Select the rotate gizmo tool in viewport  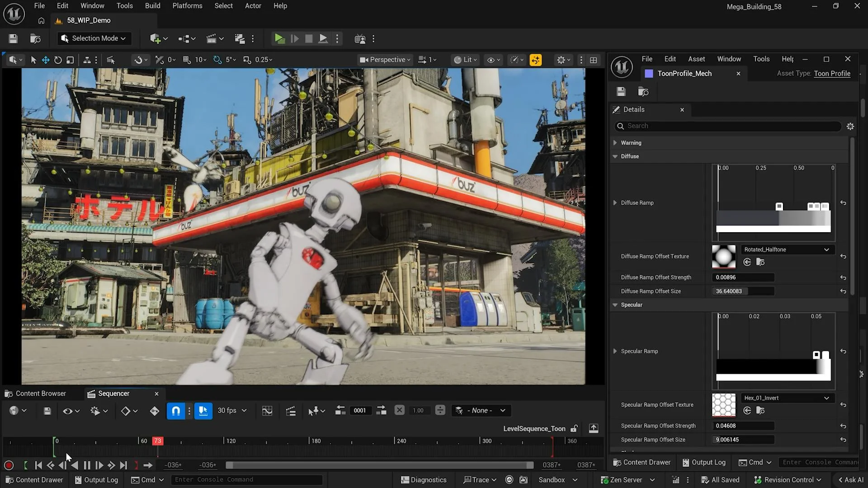point(58,60)
